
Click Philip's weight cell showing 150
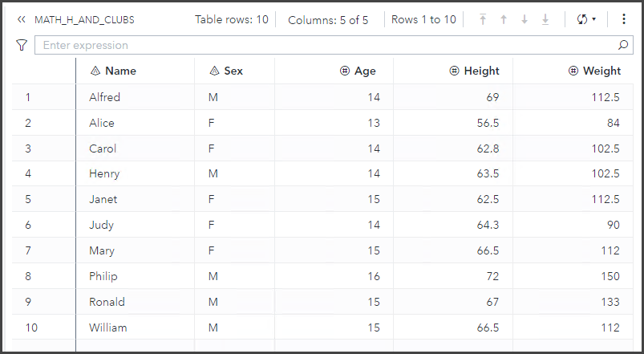coord(610,276)
